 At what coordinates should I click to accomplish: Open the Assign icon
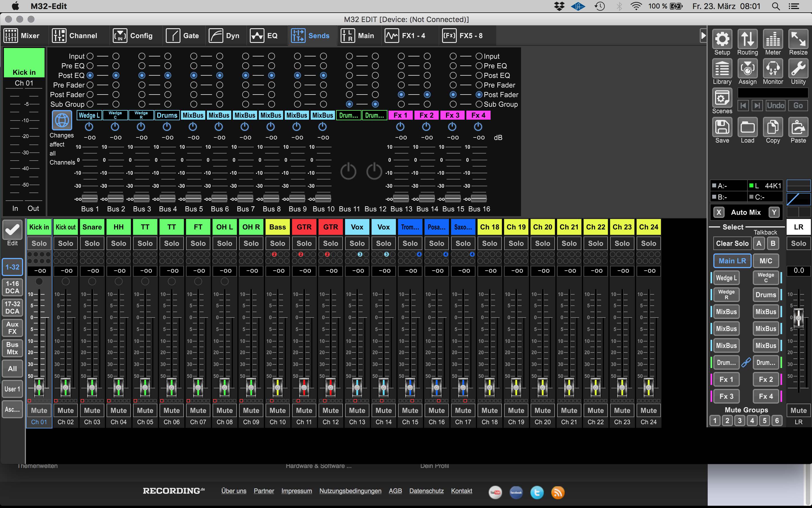(747, 68)
